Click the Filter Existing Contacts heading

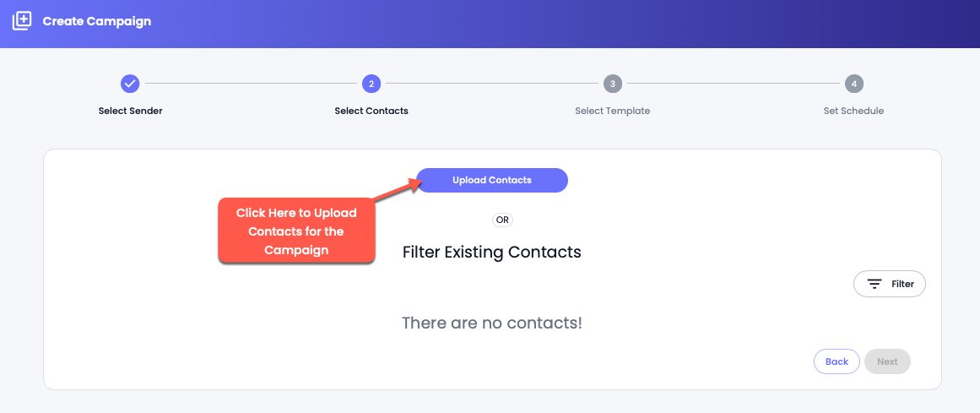click(492, 253)
